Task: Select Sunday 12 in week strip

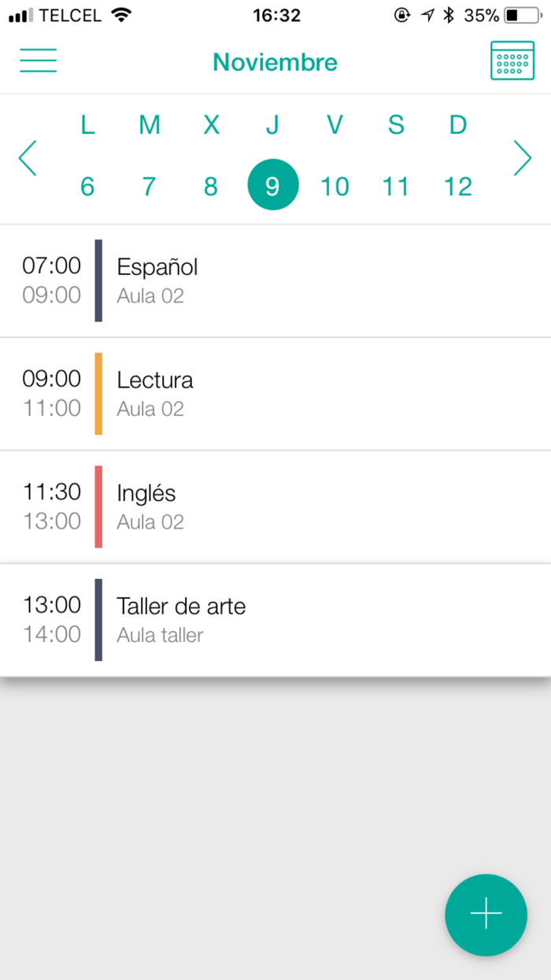Action: click(457, 186)
